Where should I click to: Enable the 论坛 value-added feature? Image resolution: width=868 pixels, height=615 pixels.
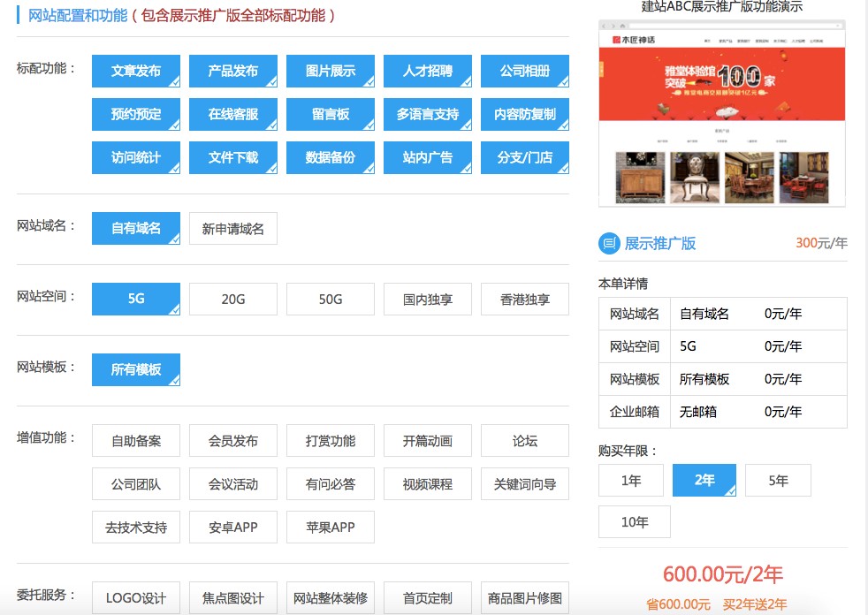pos(524,440)
